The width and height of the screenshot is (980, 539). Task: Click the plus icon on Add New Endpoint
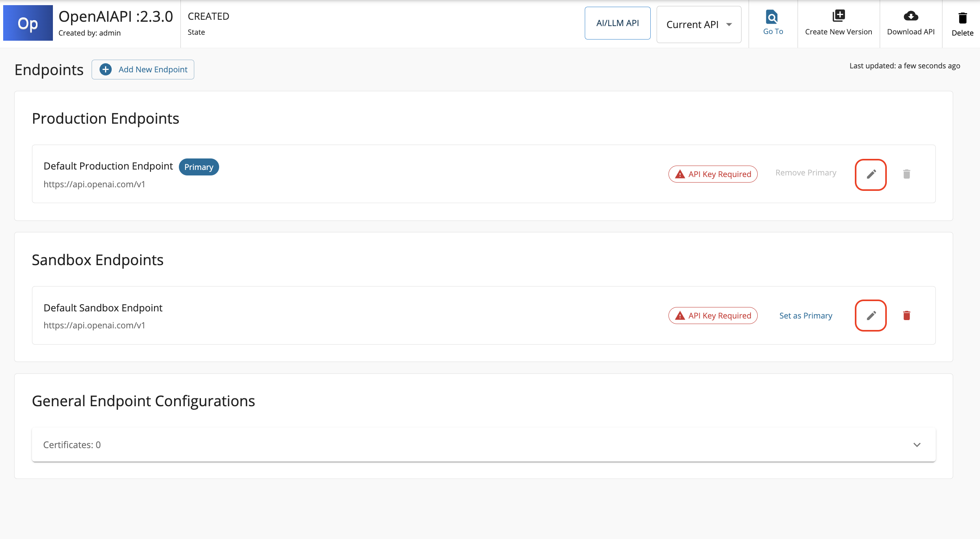click(x=105, y=70)
